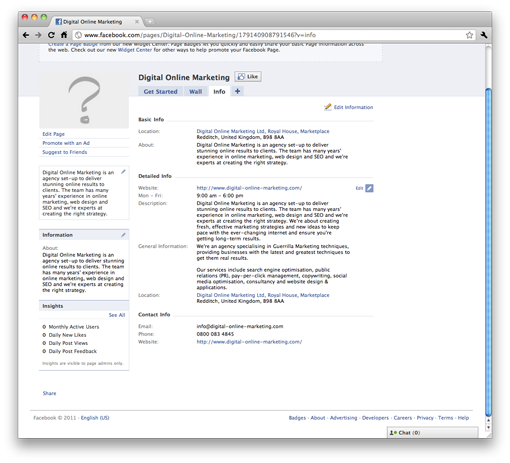Edit the sidebar about blurb pencil icon
Image resolution: width=510 pixels, height=463 pixels.
(123, 172)
